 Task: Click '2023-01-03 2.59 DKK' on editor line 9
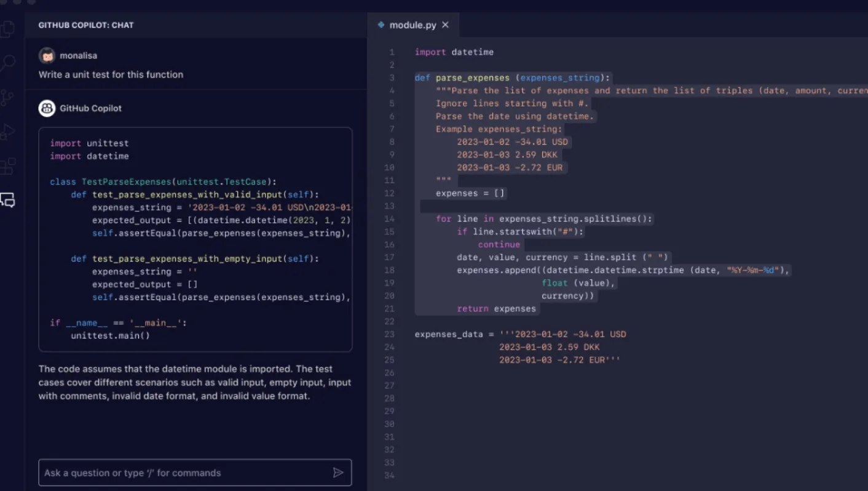[507, 155]
